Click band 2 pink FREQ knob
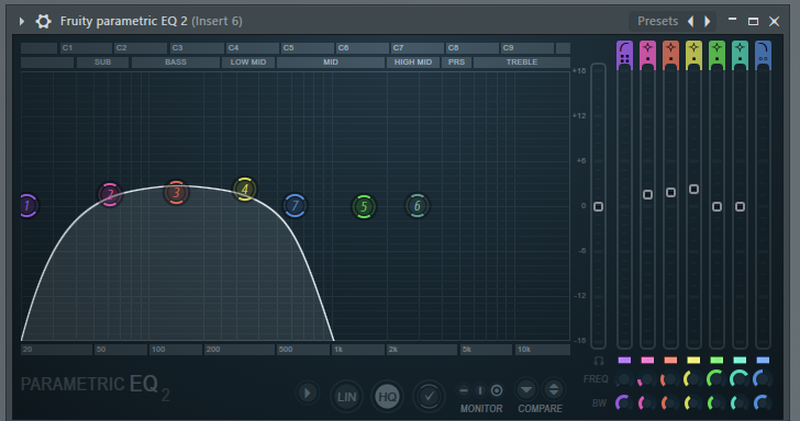Image resolution: width=800 pixels, height=421 pixels. point(647,379)
